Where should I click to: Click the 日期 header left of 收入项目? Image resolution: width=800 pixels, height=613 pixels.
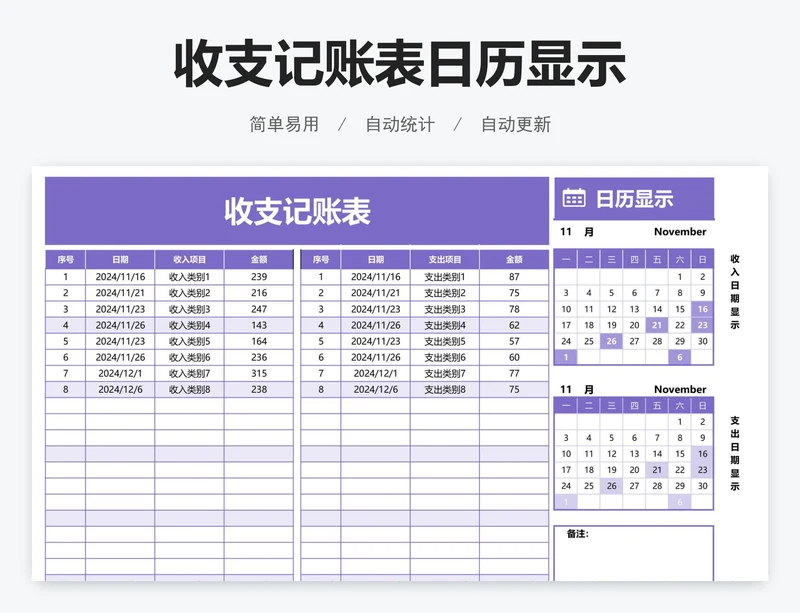[x=120, y=259]
